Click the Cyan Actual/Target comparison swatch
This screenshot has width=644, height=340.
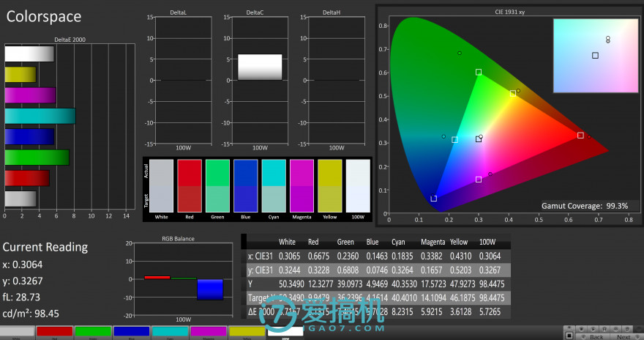click(x=273, y=186)
